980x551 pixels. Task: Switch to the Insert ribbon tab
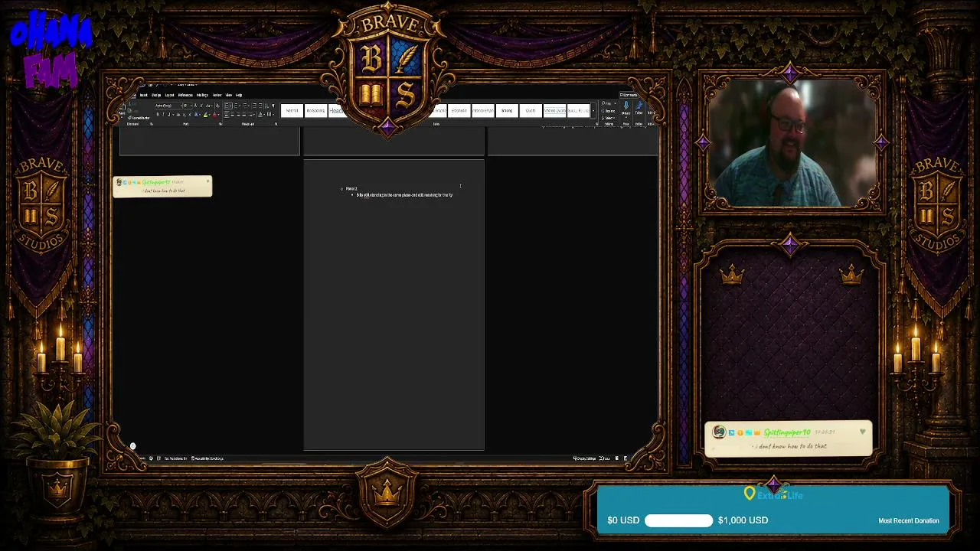pos(143,95)
